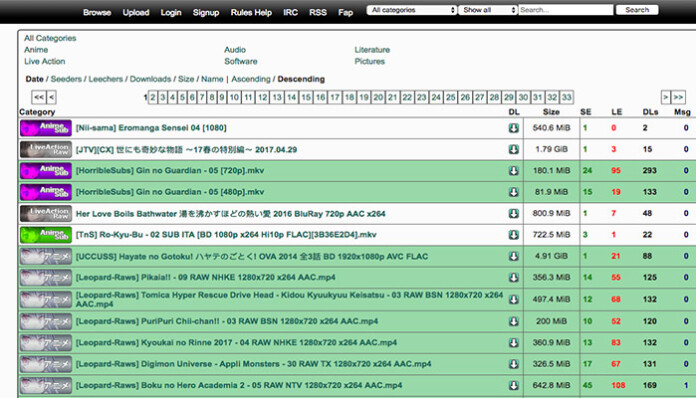
Task: Download Gin no Guardian 05 720p icon
Action: coord(514,170)
